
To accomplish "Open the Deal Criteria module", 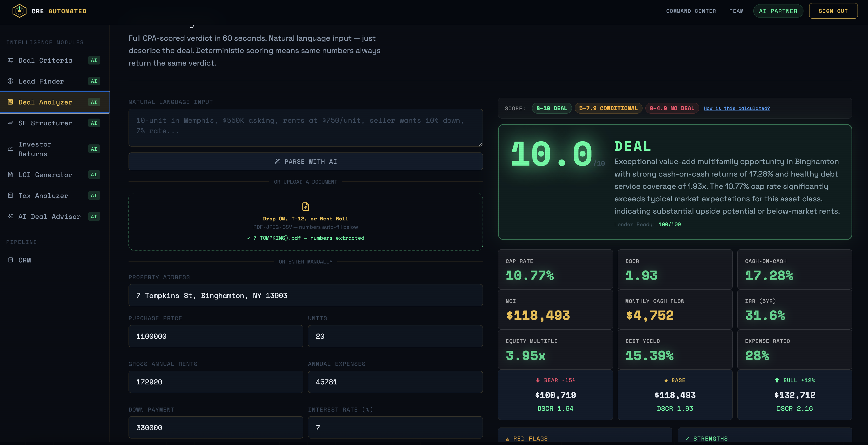I will 55,60.
